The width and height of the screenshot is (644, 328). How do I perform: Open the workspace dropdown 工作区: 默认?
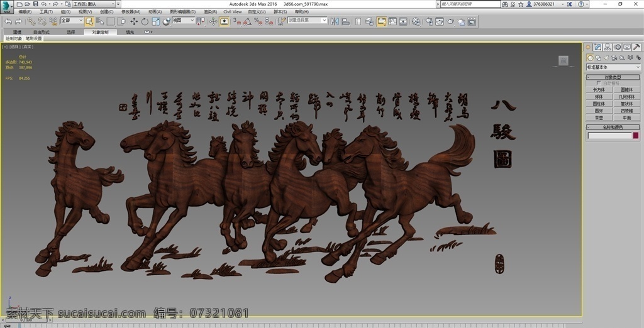94,4
